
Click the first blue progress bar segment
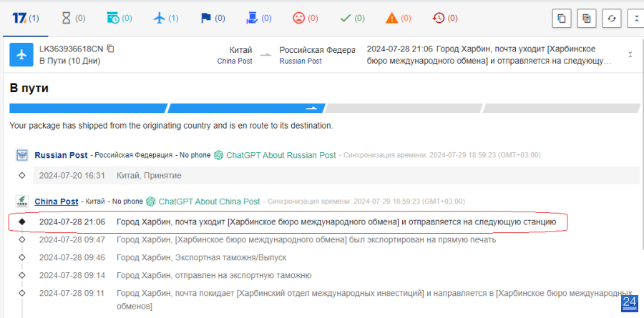click(x=88, y=108)
